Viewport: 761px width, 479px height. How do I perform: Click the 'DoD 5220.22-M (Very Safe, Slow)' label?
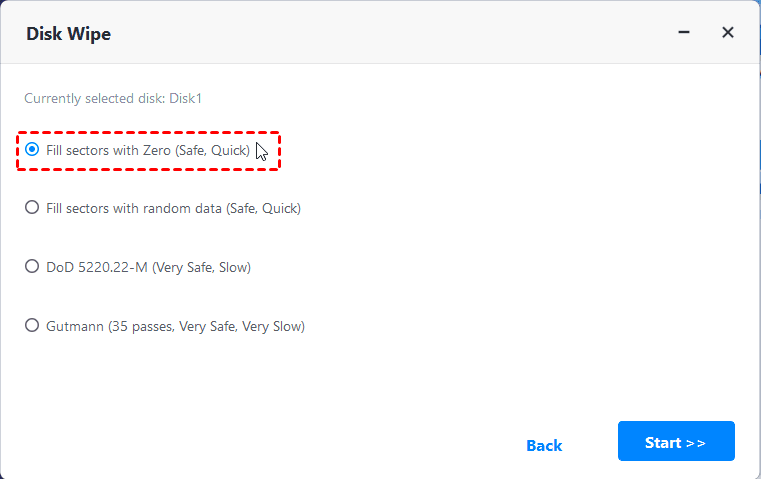tap(148, 267)
